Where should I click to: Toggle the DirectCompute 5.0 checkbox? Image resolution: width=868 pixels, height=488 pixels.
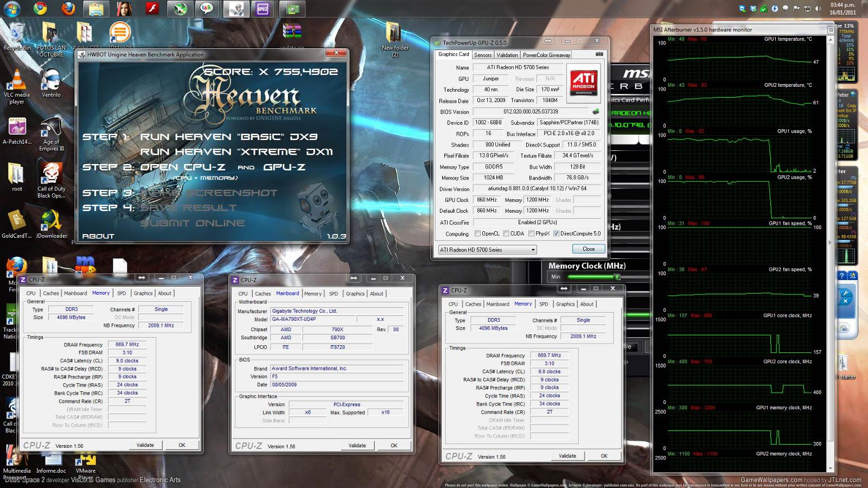pyautogui.click(x=556, y=234)
